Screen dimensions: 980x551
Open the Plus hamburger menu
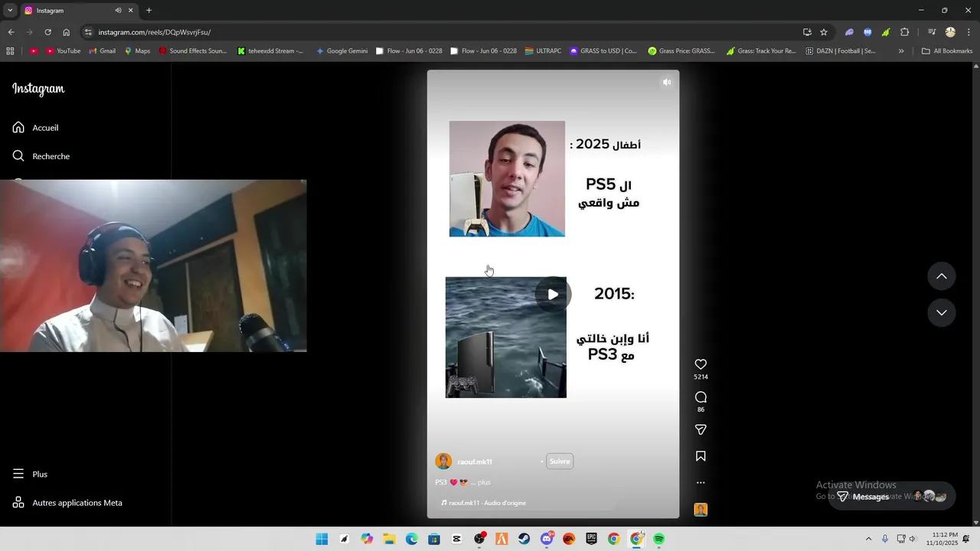[30, 474]
